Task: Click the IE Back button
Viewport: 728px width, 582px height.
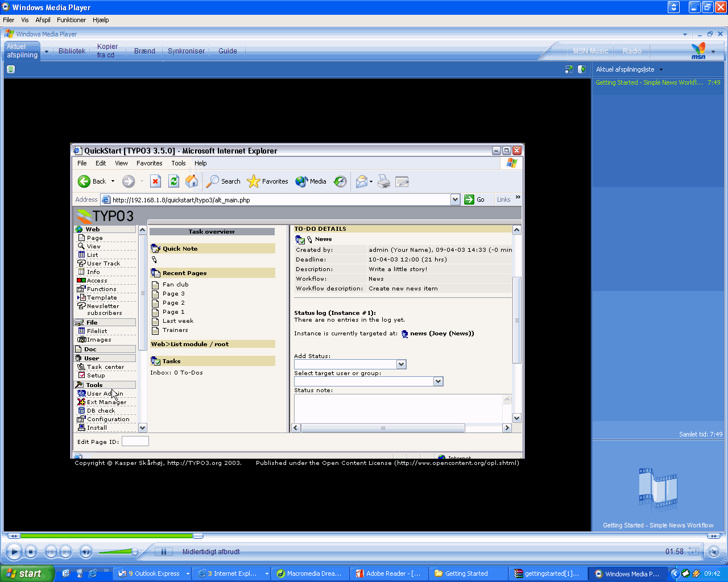Action: tap(93, 181)
